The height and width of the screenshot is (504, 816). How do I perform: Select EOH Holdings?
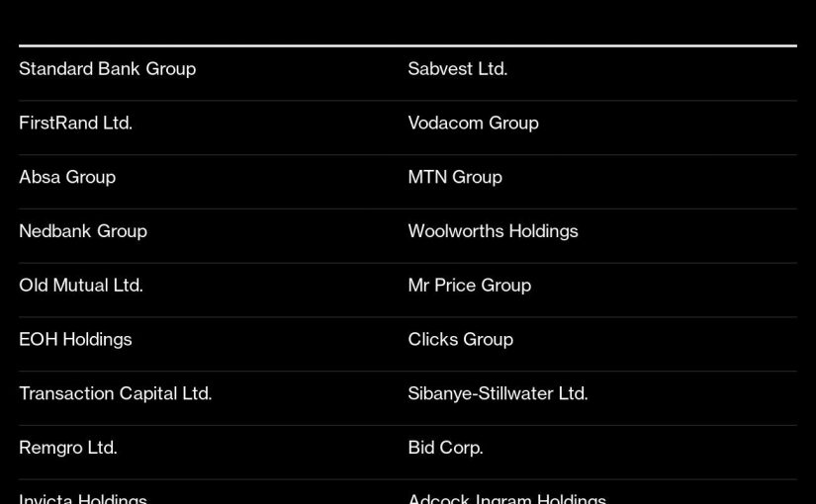point(75,340)
